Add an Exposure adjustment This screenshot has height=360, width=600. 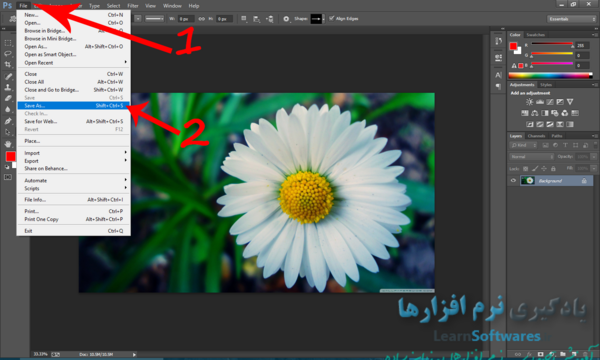click(x=560, y=102)
